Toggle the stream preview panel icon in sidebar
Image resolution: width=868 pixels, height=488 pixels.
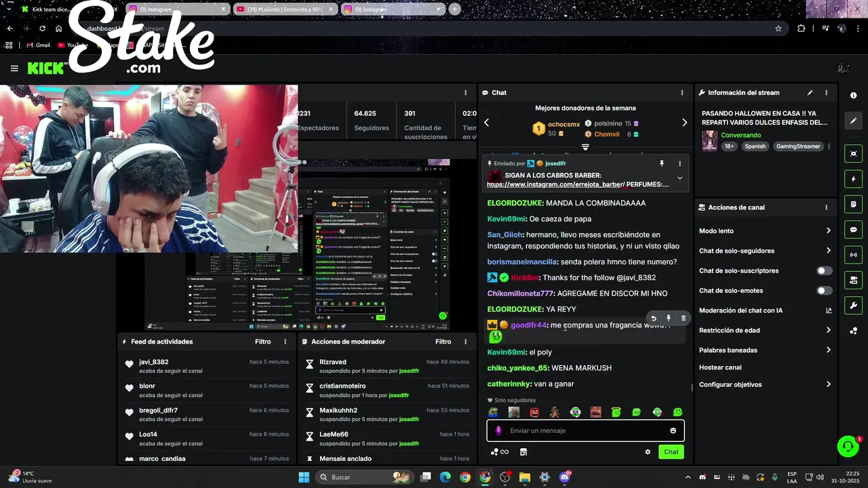pos(853,154)
